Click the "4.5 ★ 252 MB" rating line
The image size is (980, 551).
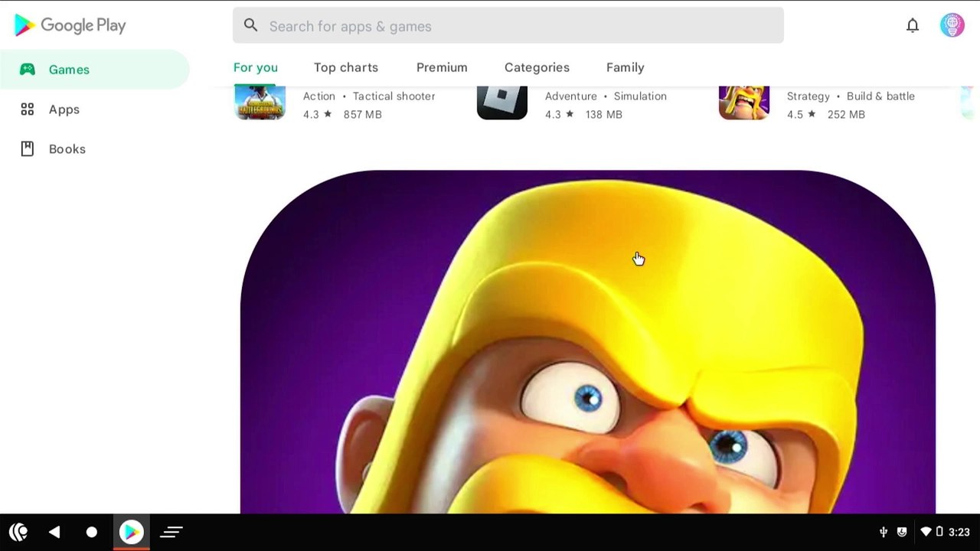point(826,115)
